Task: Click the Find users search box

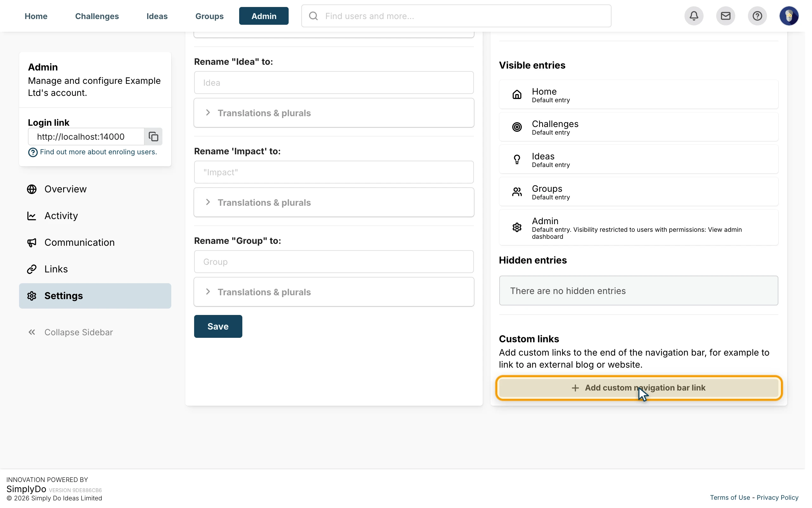Action: 456,16
